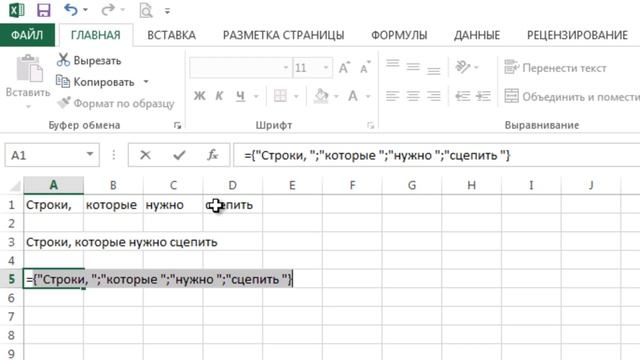The height and width of the screenshot is (360, 640).
Task: Decrease font size with small A icon
Action: [365, 67]
